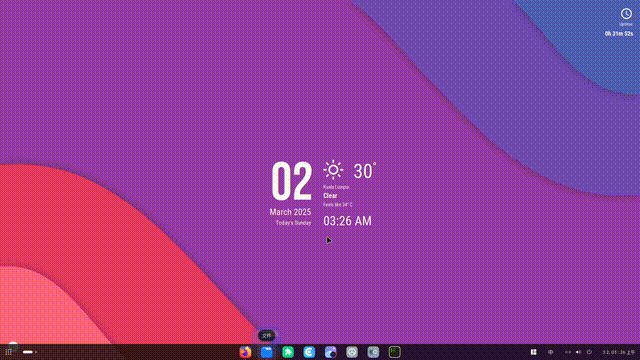Launch the purple landscape-picture dock icon
640x360 pixels.
point(331,352)
